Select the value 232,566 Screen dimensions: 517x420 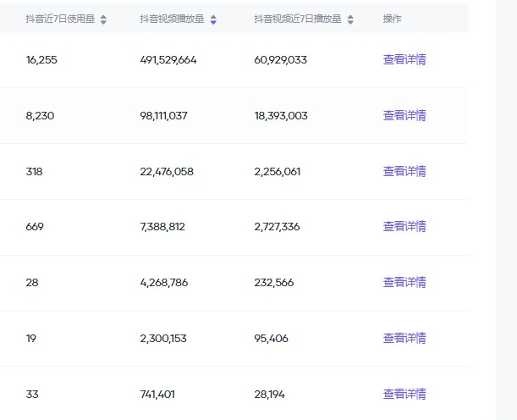click(x=274, y=283)
